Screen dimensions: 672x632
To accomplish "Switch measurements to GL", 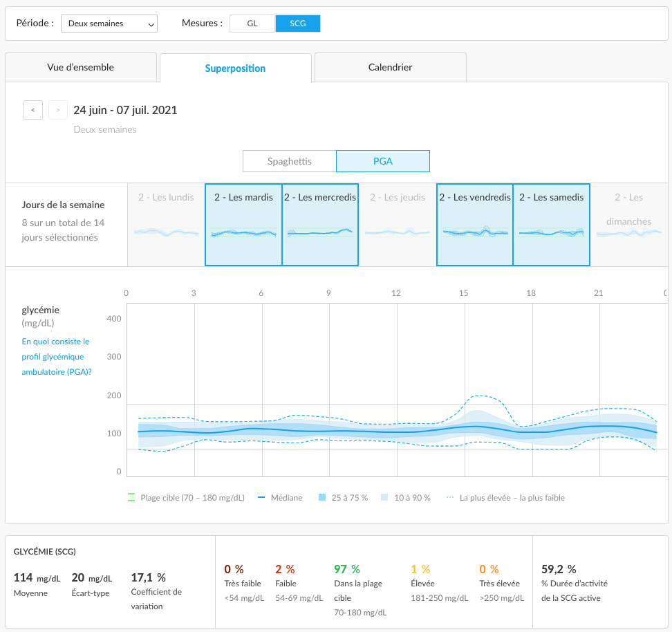I will point(252,24).
